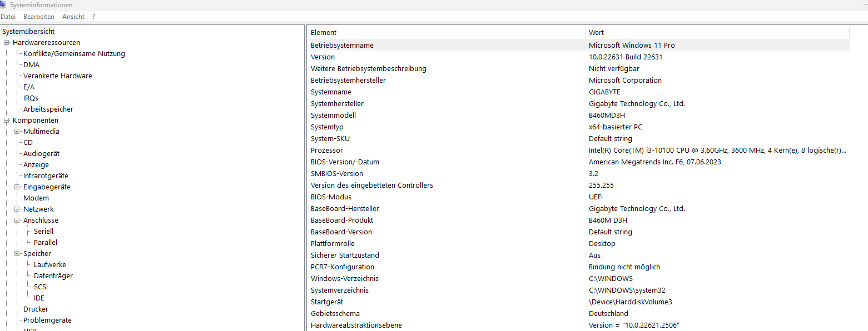Expand the Multimedia node
This screenshot has height=331, width=868.
tap(17, 132)
